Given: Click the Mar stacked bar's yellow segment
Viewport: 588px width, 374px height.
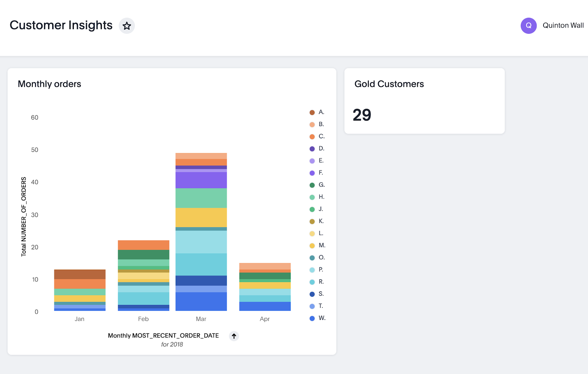Looking at the screenshot, I should tap(201, 217).
